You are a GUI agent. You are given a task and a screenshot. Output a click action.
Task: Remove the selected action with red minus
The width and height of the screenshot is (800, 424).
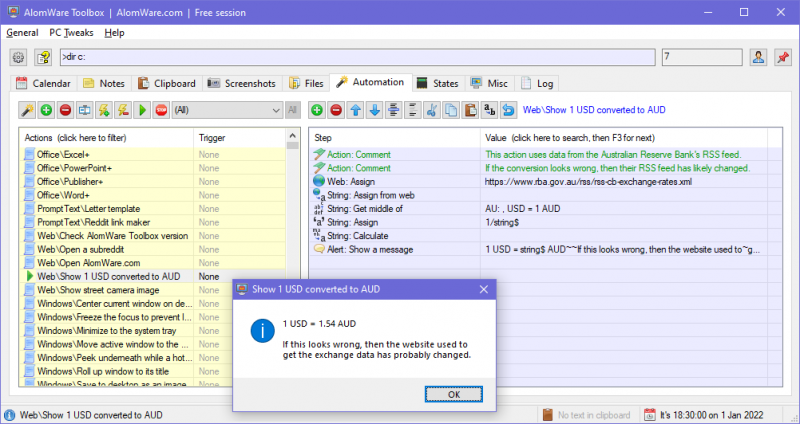coord(65,110)
